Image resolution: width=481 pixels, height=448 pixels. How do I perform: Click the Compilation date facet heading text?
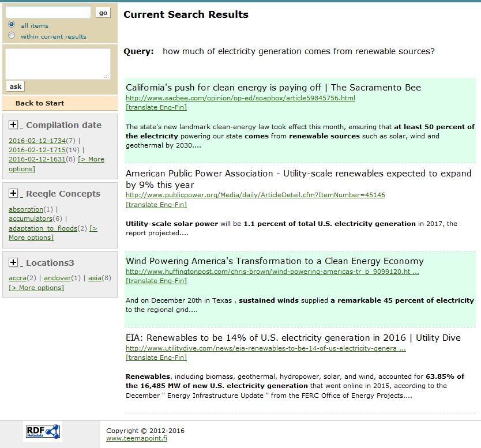point(64,125)
